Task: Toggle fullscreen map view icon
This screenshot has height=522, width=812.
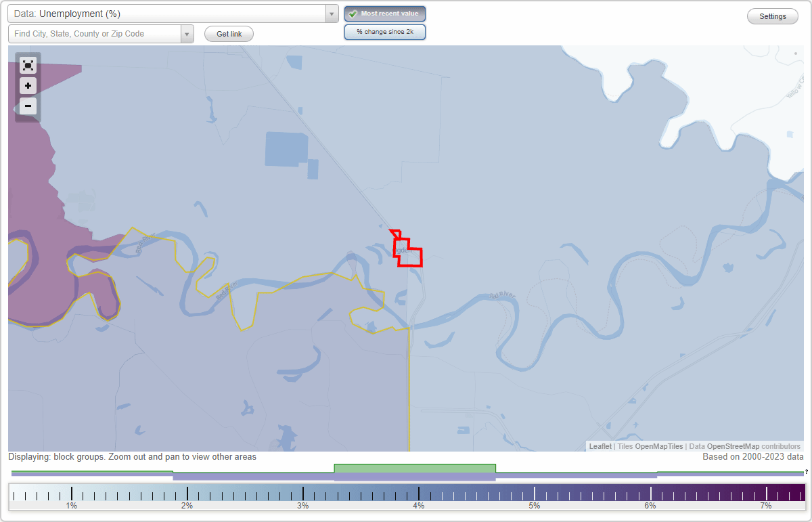Action: click(28, 65)
